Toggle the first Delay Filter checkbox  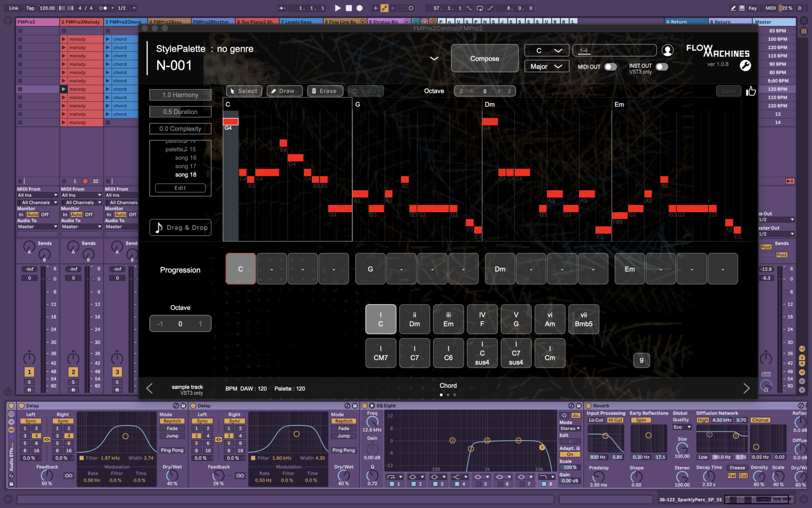coord(82,458)
